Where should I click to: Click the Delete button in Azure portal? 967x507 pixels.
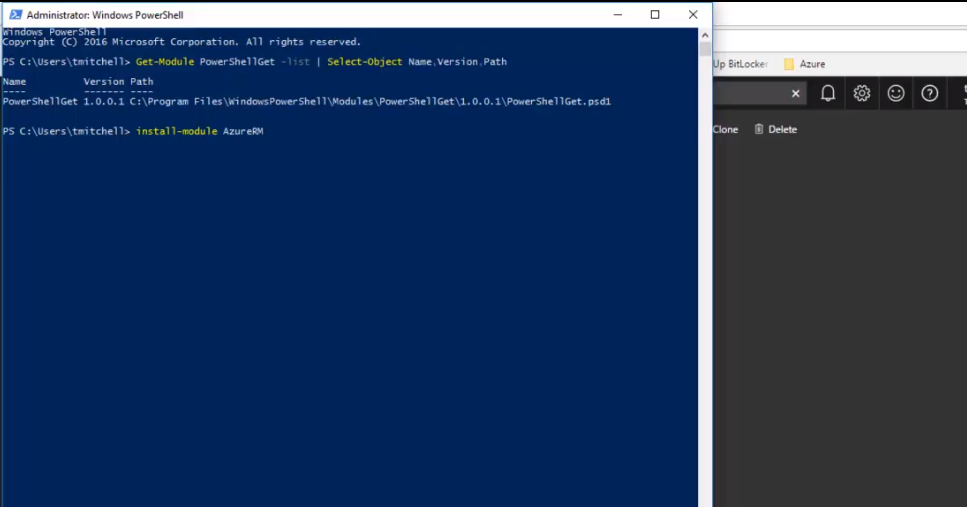point(776,130)
